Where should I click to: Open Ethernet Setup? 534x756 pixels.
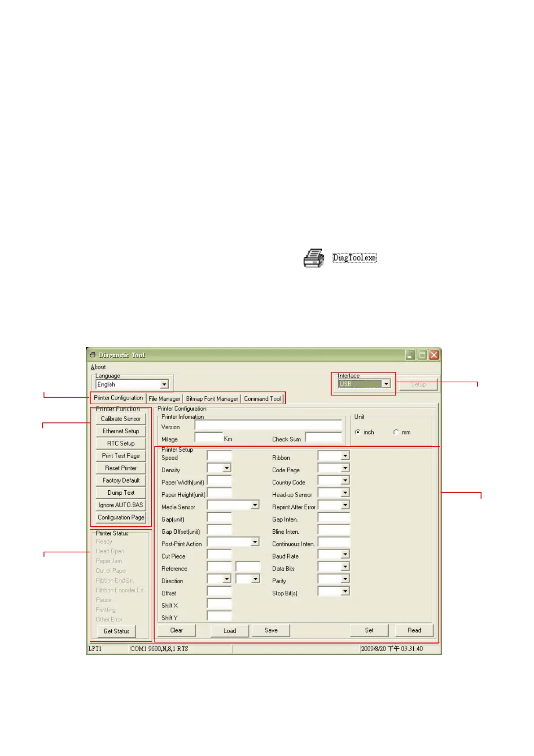coord(121,431)
